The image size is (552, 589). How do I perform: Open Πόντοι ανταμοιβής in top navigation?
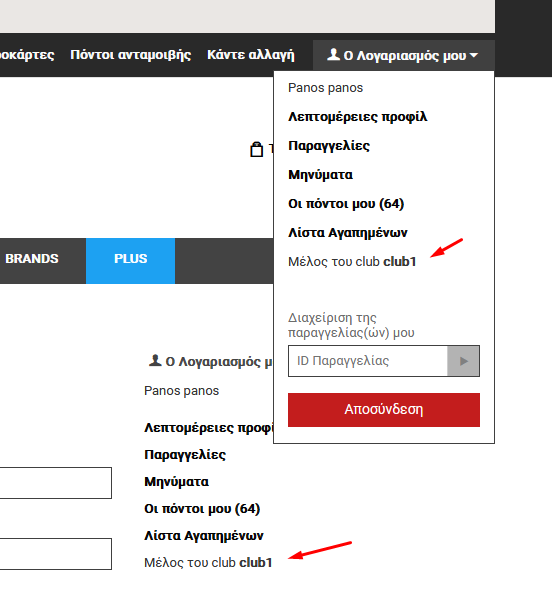click(131, 55)
